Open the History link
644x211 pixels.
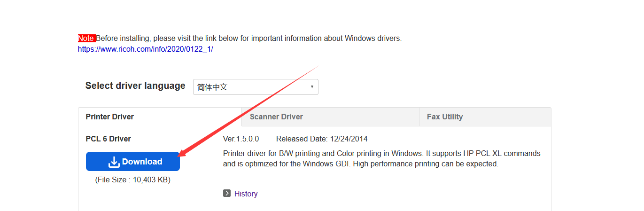pyautogui.click(x=246, y=194)
